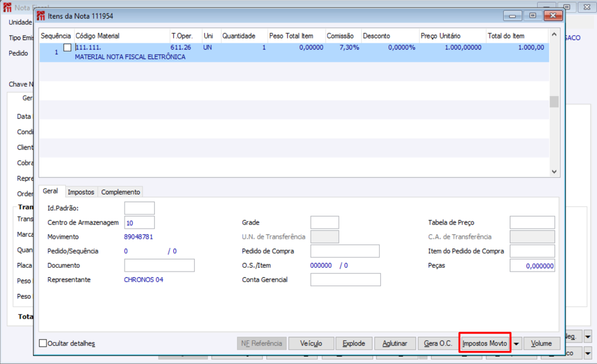Image resolution: width=597 pixels, height=364 pixels.
Task: Open the dropdown arrow beside the Neg. button
Action: click(588, 337)
